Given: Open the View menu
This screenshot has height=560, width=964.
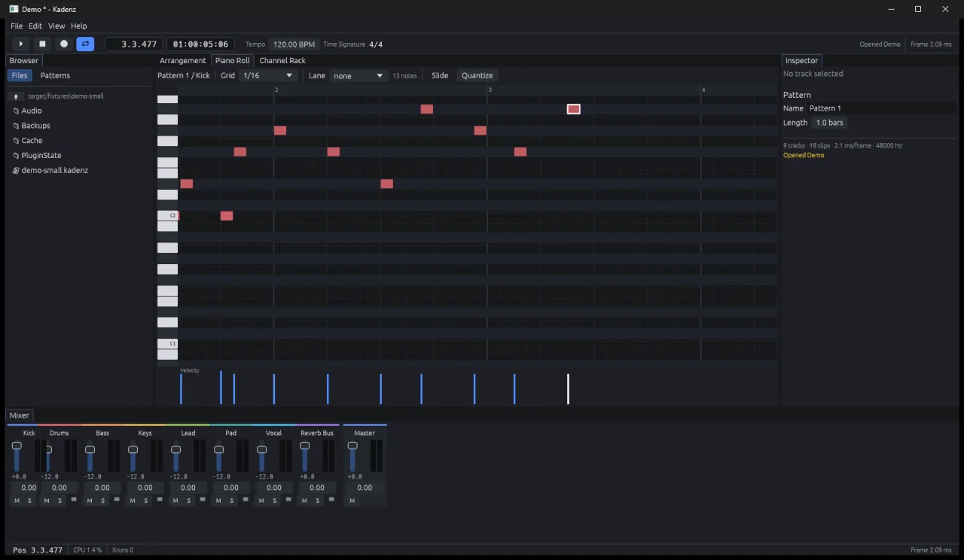Looking at the screenshot, I should (56, 26).
